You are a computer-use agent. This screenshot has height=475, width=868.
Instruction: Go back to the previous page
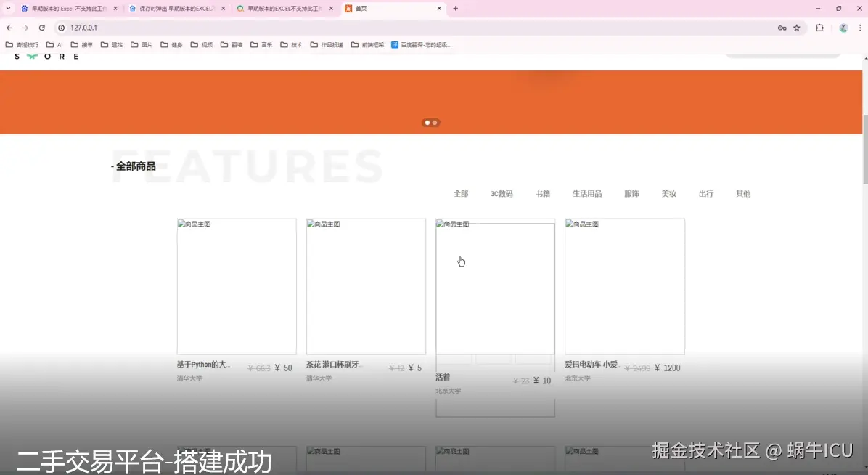point(9,28)
